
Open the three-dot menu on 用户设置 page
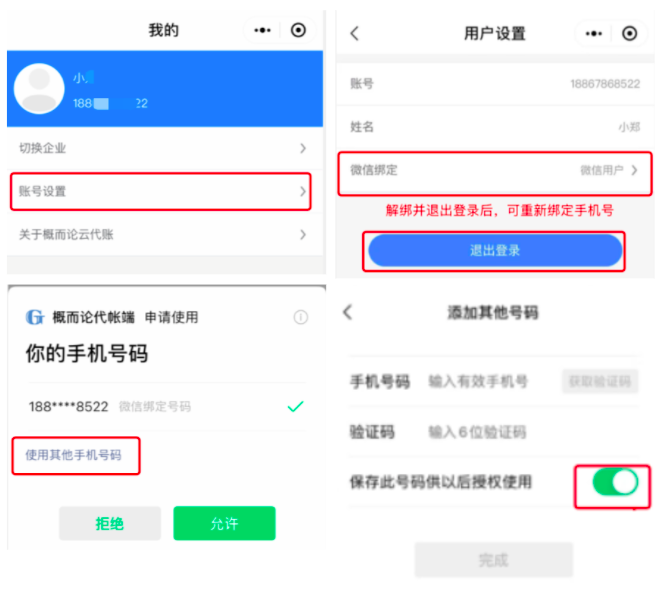coord(593,34)
